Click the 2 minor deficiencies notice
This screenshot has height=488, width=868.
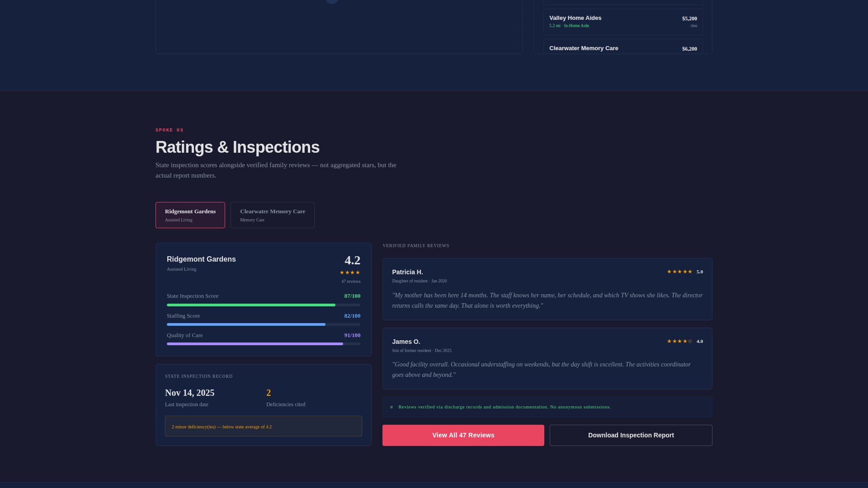pyautogui.click(x=263, y=426)
